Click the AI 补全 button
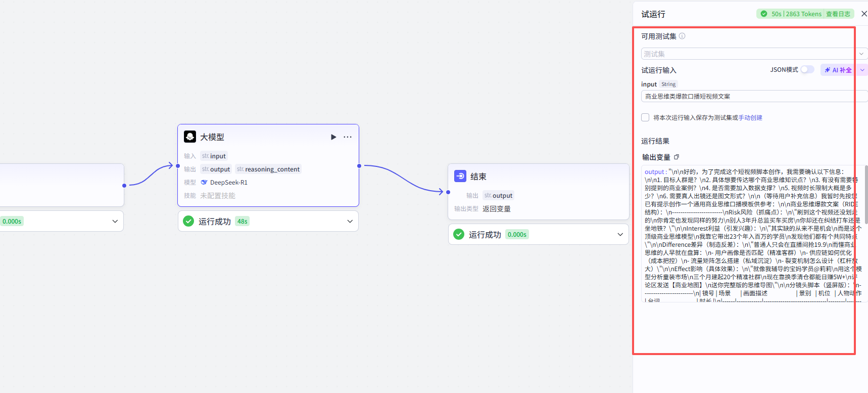Viewport: 868px width, 393px height. coord(839,70)
